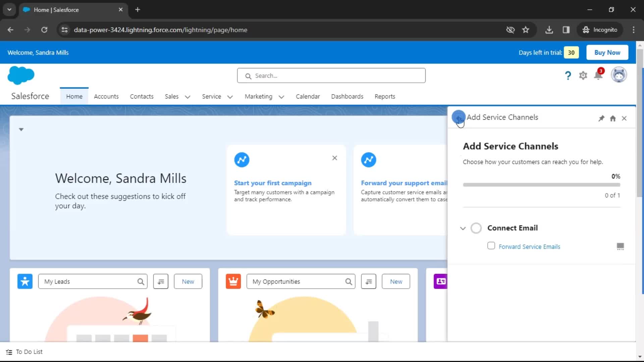The width and height of the screenshot is (644, 362).
Task: Click the To Do List icon
Action: click(x=9, y=352)
